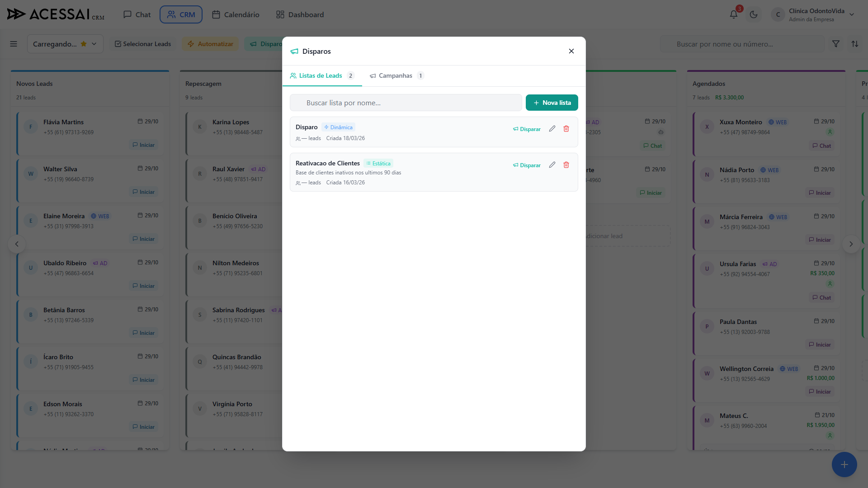This screenshot has width=868, height=488.
Task: Open Mateus C. lead card
Action: click(766, 427)
